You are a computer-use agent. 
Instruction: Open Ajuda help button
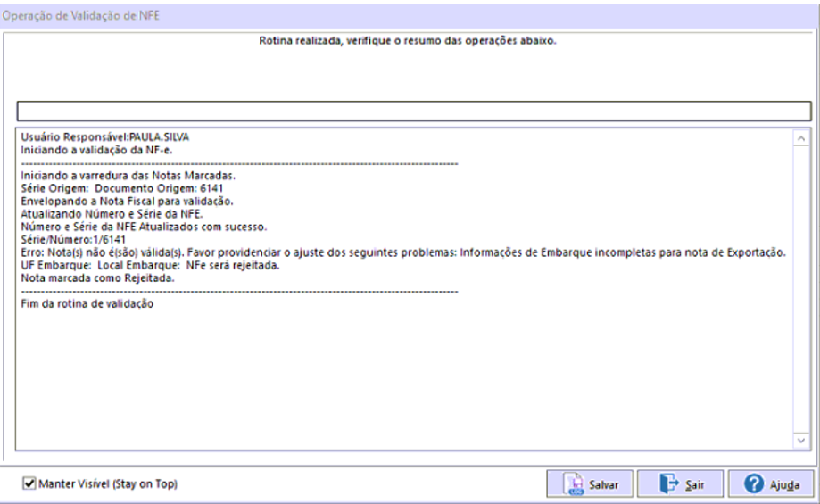pyautogui.click(x=771, y=484)
